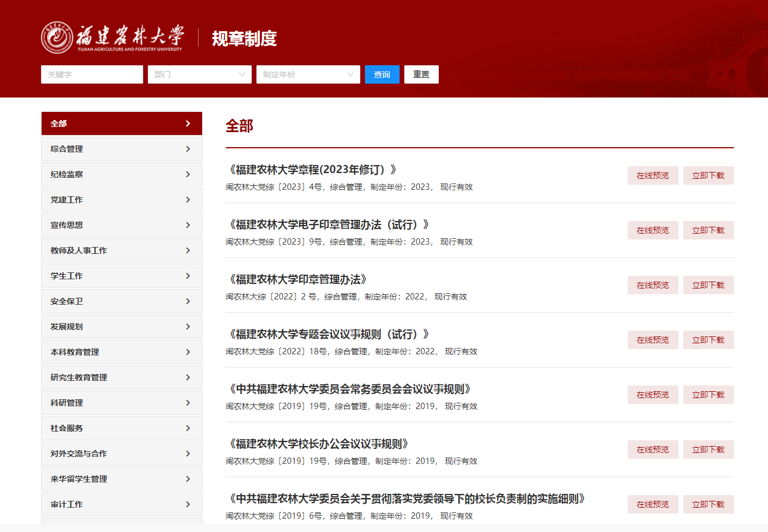Open title 《福建农林大学印章管理办法》
The image size is (768, 532).
pos(297,279)
